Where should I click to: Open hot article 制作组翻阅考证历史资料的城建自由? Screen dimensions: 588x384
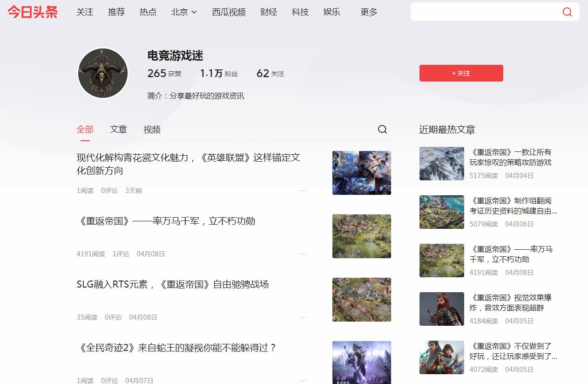(x=514, y=206)
